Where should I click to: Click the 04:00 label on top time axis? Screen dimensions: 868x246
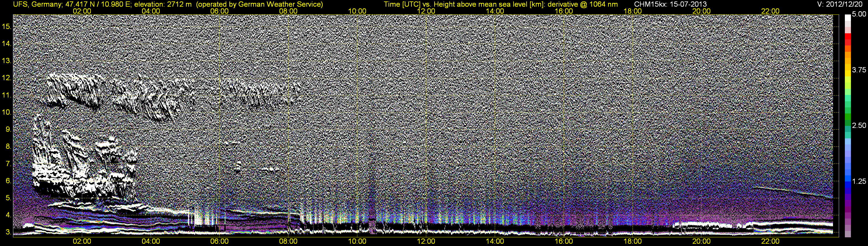pos(151,11)
